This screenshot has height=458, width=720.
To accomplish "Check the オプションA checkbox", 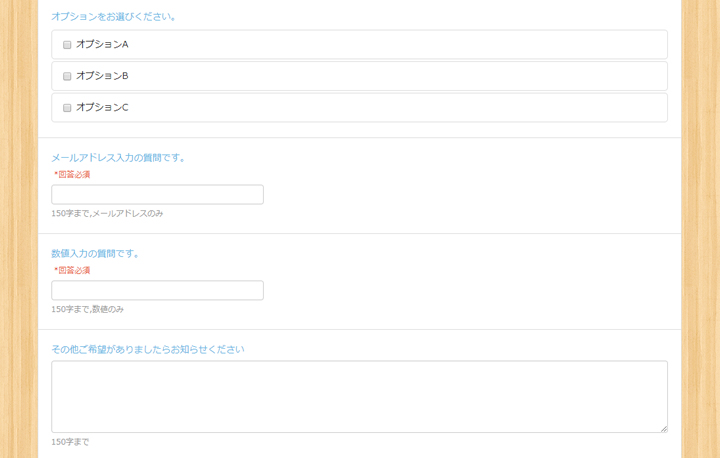I will pyautogui.click(x=67, y=45).
